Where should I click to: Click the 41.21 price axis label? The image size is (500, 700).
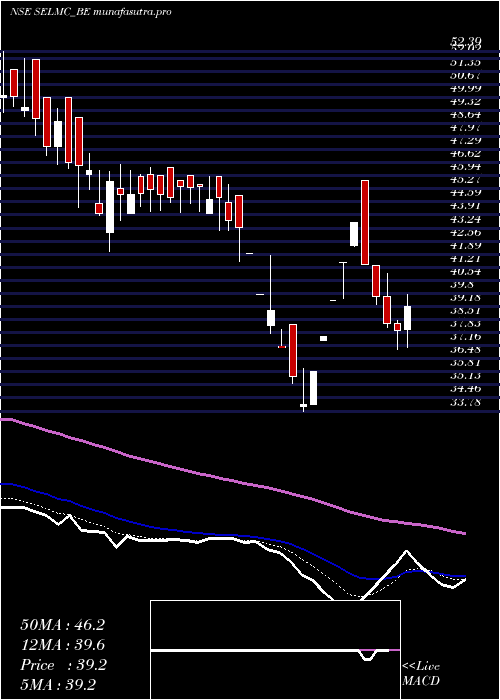(464, 258)
